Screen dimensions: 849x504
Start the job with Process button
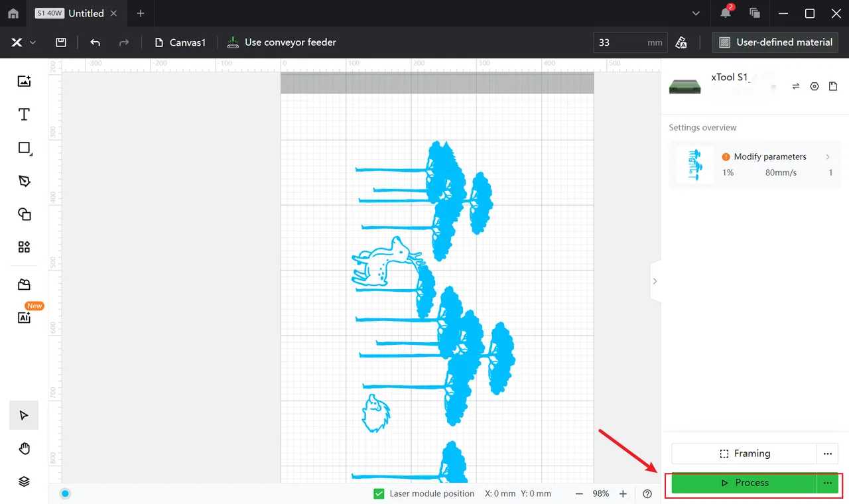(x=744, y=483)
